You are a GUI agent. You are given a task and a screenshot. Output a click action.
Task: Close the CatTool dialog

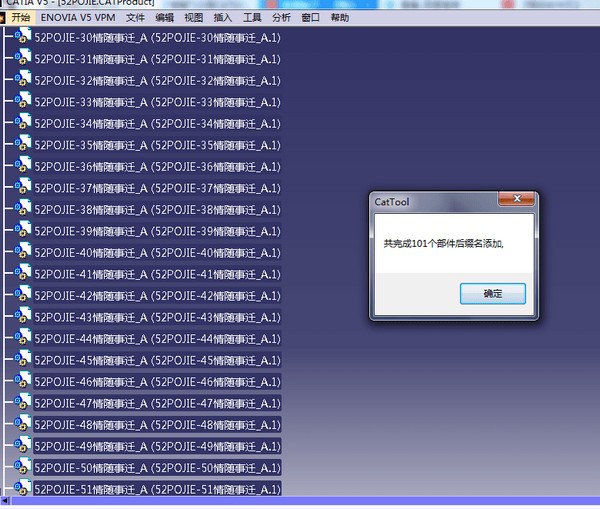pyautogui.click(x=516, y=198)
